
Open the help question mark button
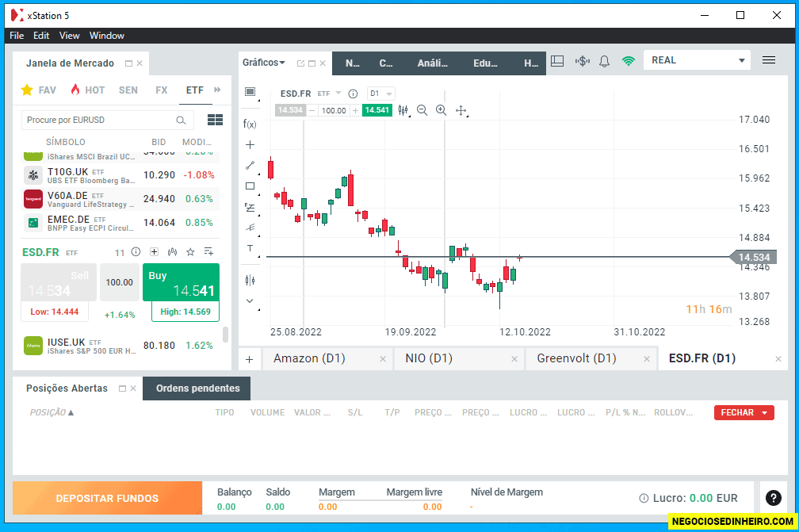coord(773,498)
